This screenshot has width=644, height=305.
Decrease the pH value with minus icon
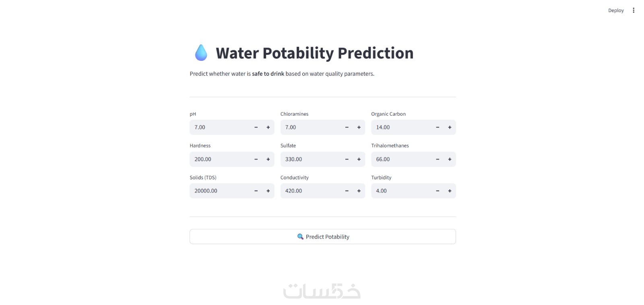tap(256, 127)
